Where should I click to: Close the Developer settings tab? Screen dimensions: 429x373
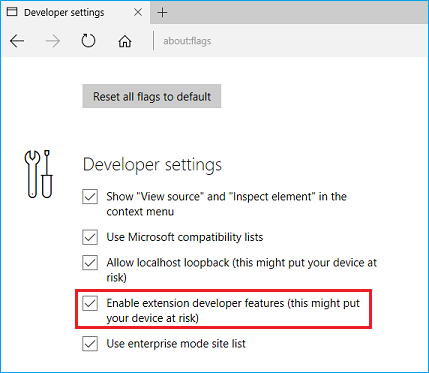click(138, 12)
